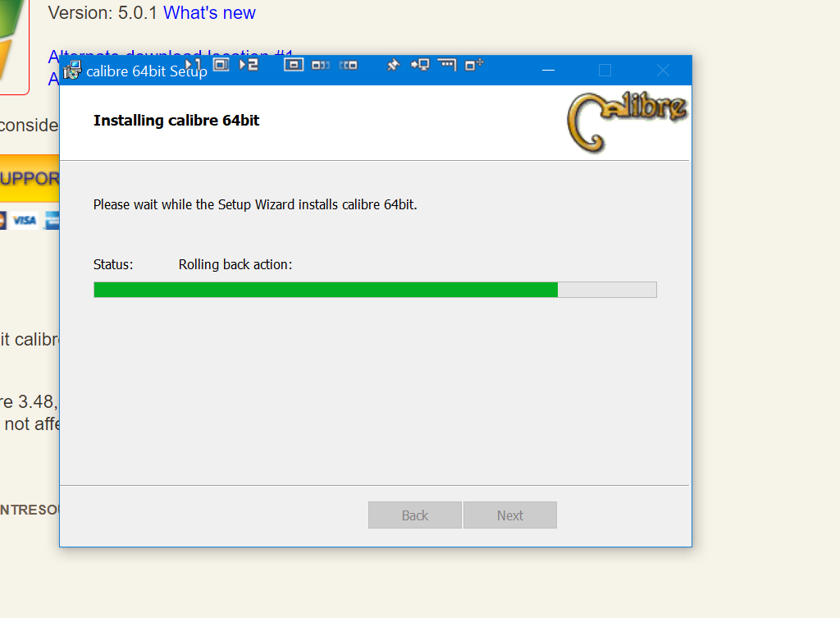Click the VISA payment card image
This screenshot has height=618, width=840.
(25, 220)
